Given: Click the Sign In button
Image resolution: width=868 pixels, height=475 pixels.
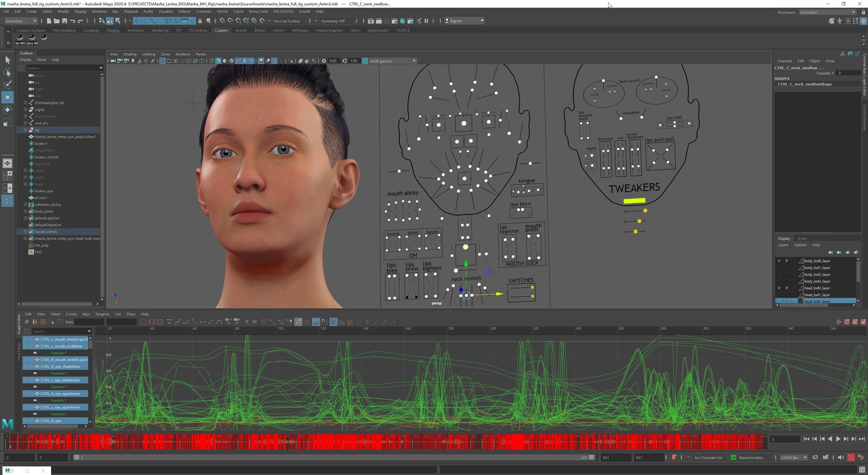Looking at the screenshot, I should click(x=455, y=21).
